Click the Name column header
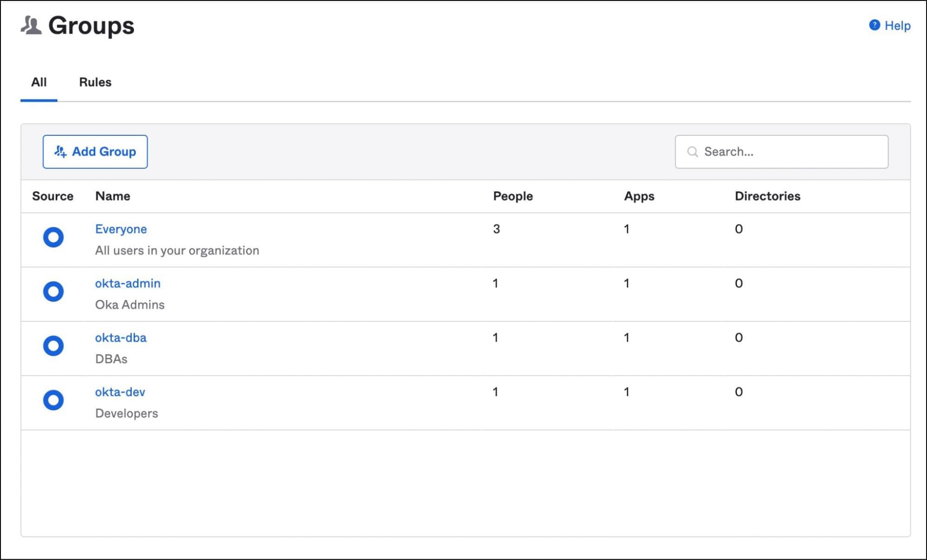 pyautogui.click(x=113, y=196)
